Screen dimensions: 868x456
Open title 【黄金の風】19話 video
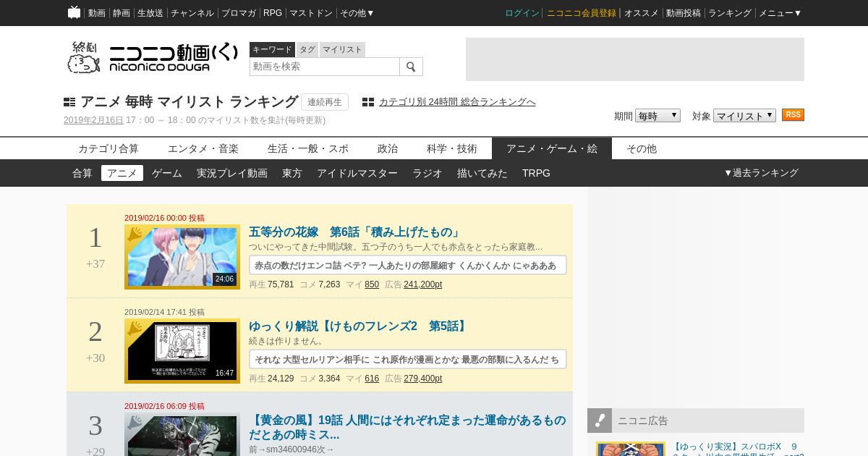[408, 427]
